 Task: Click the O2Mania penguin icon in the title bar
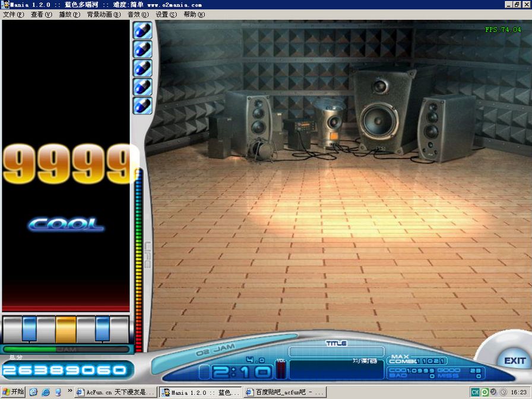[x=5, y=4]
